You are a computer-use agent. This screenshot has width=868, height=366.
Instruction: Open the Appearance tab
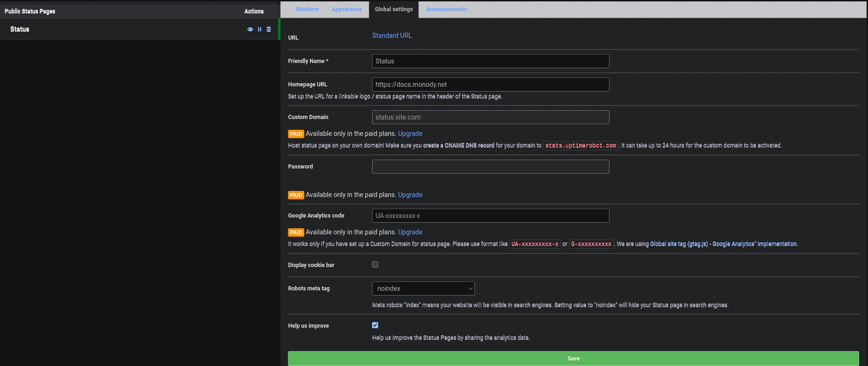coord(347,9)
